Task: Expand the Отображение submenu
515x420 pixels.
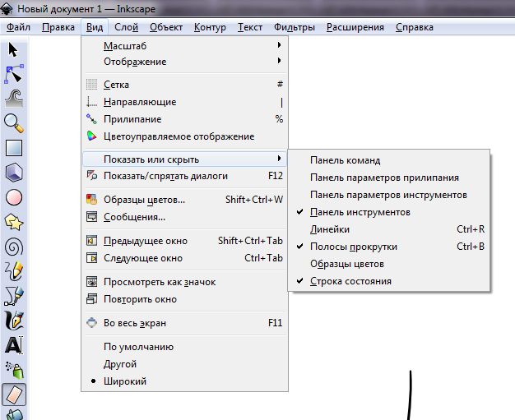Action: (184, 62)
